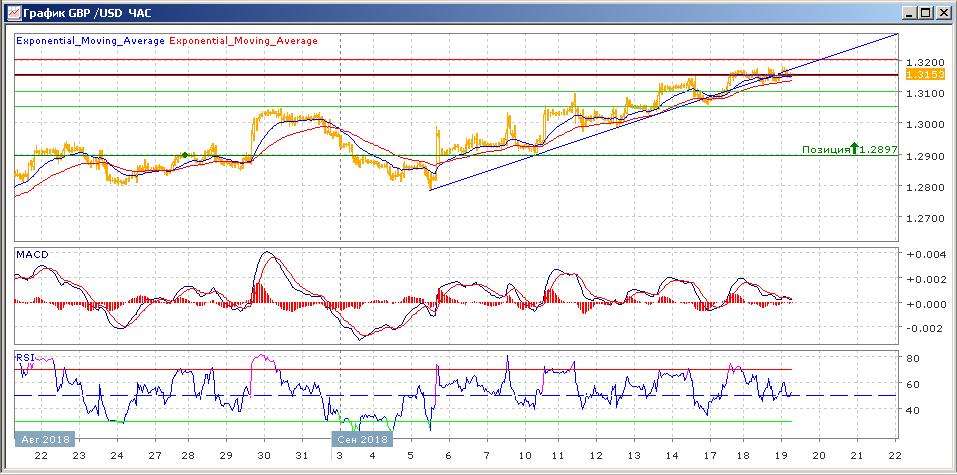Click the green position arrow icon

pos(856,149)
